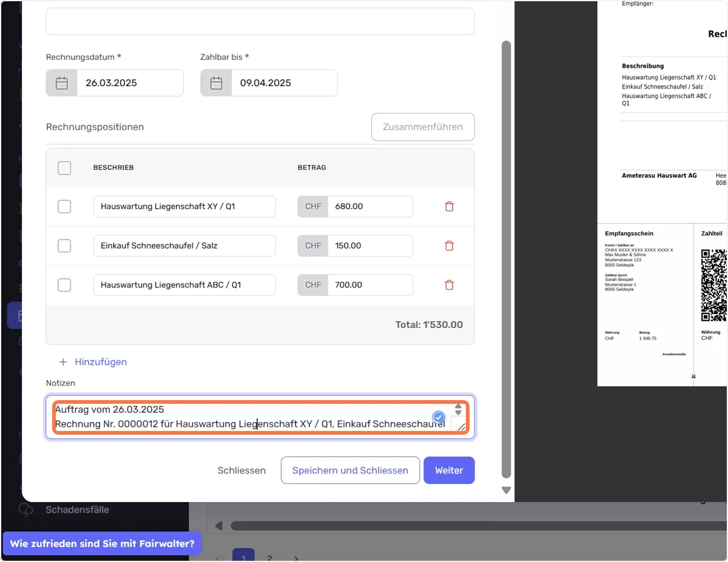Continue with the Weiter button
Viewport: 728px width, 562px height.
click(x=449, y=470)
